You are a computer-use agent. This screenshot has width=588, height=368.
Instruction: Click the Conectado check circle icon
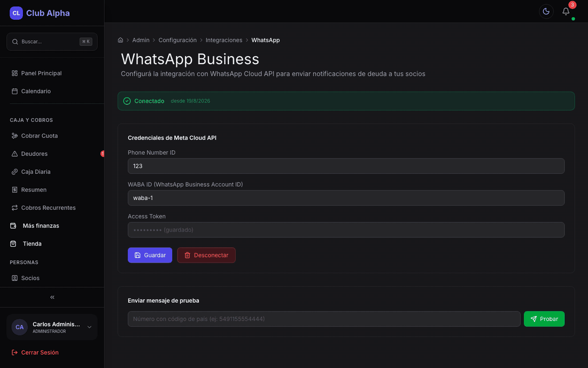pyautogui.click(x=127, y=101)
